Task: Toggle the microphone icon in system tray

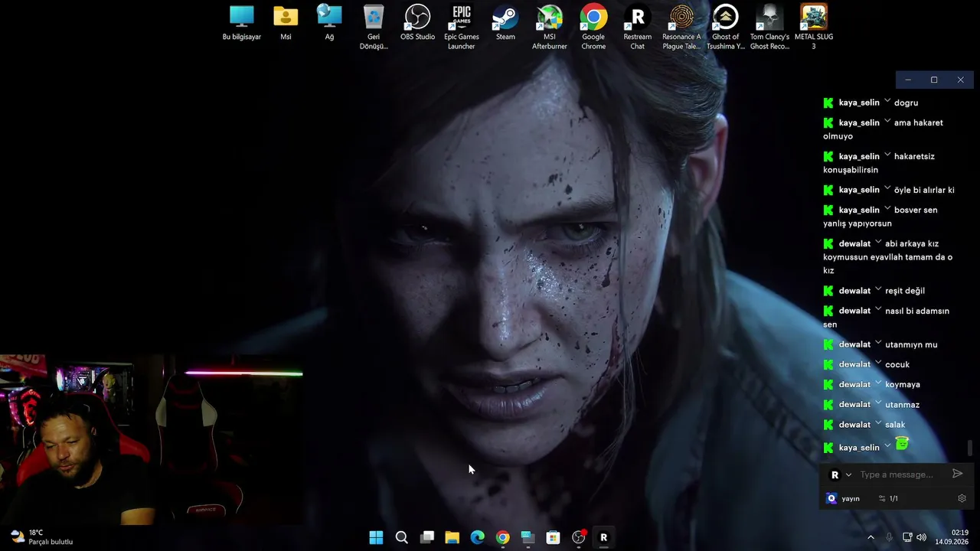Action: coord(889,537)
